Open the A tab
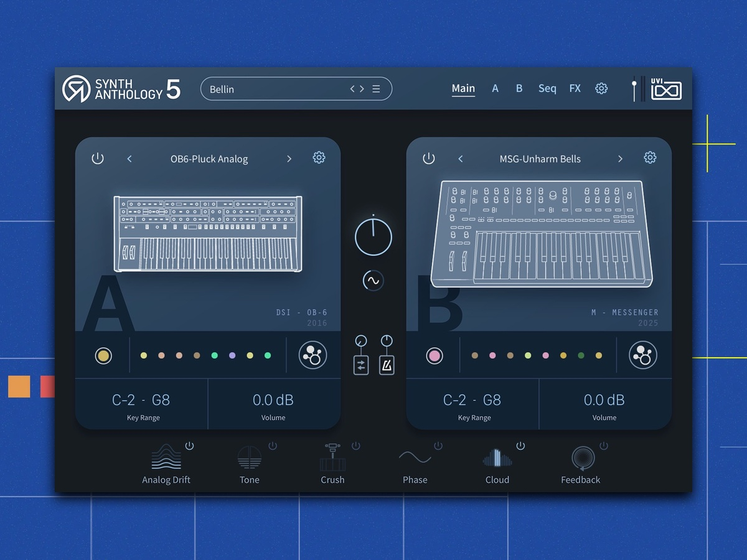Screen dimensions: 747x560 click(496, 88)
